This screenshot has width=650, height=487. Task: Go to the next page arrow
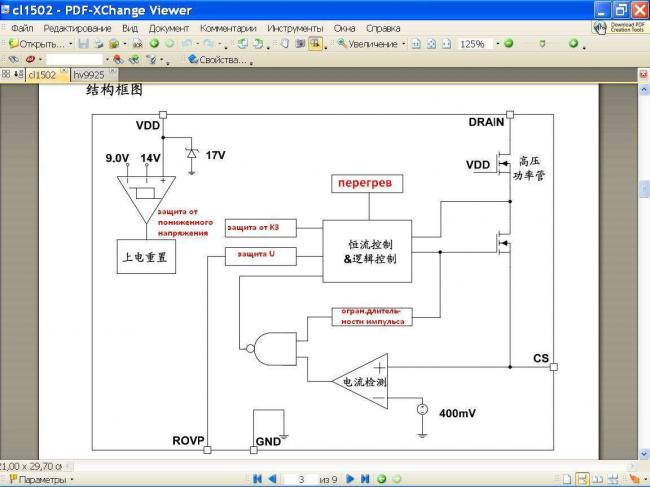coord(350,479)
